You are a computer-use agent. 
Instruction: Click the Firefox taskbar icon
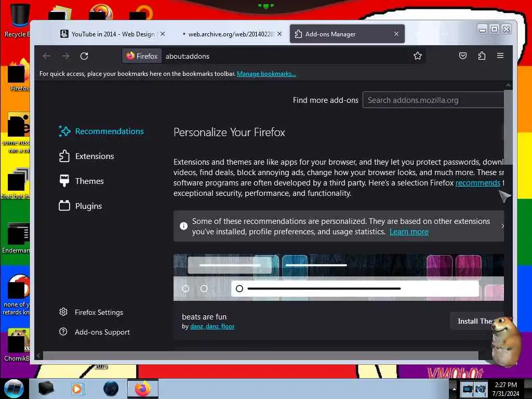[x=143, y=389]
